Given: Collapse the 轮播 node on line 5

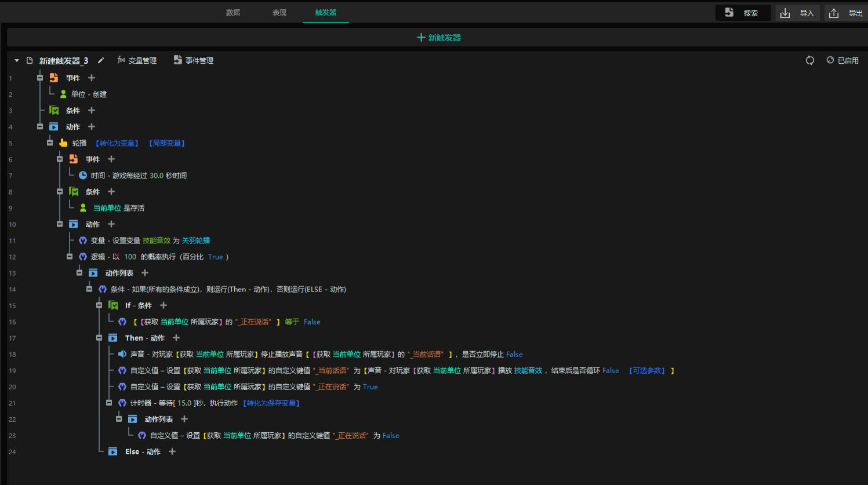Looking at the screenshot, I should [50, 143].
